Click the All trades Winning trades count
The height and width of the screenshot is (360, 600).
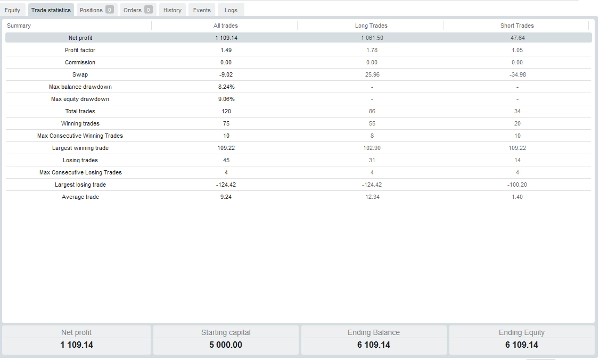[x=226, y=124]
